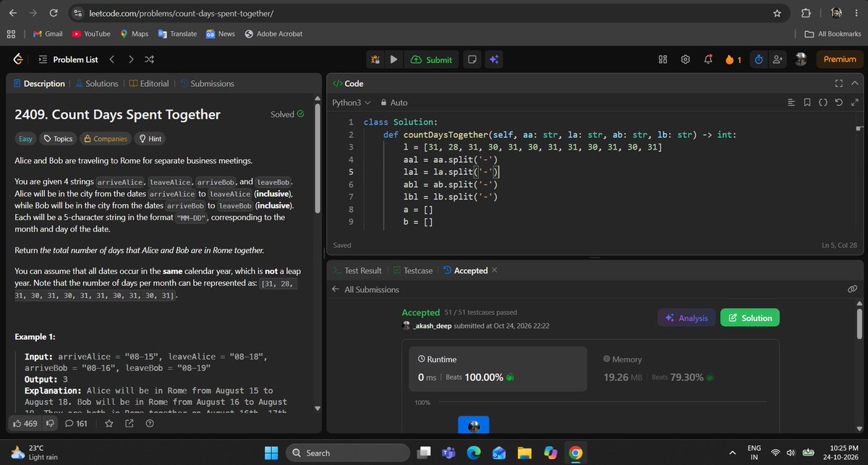Click the Easy difficulty tag
Viewport: 868px width, 465px height.
click(x=25, y=138)
